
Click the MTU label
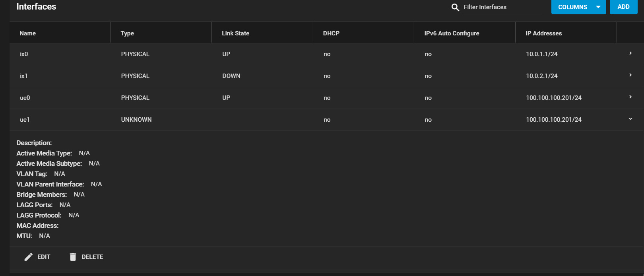click(24, 236)
